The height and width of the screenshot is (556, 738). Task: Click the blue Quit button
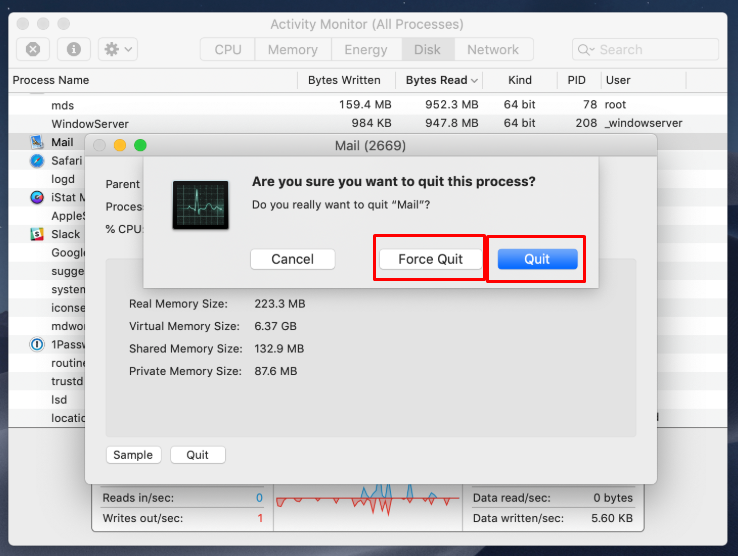point(537,259)
